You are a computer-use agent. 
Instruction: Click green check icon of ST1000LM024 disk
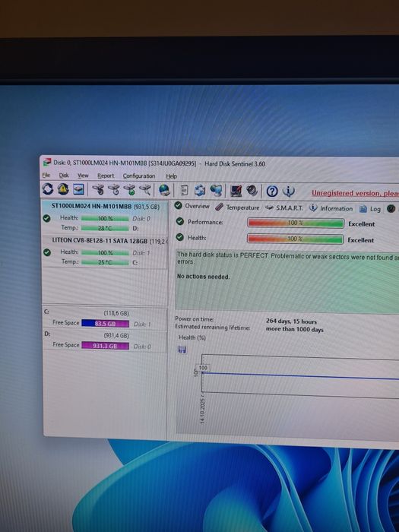pyautogui.click(x=47, y=219)
